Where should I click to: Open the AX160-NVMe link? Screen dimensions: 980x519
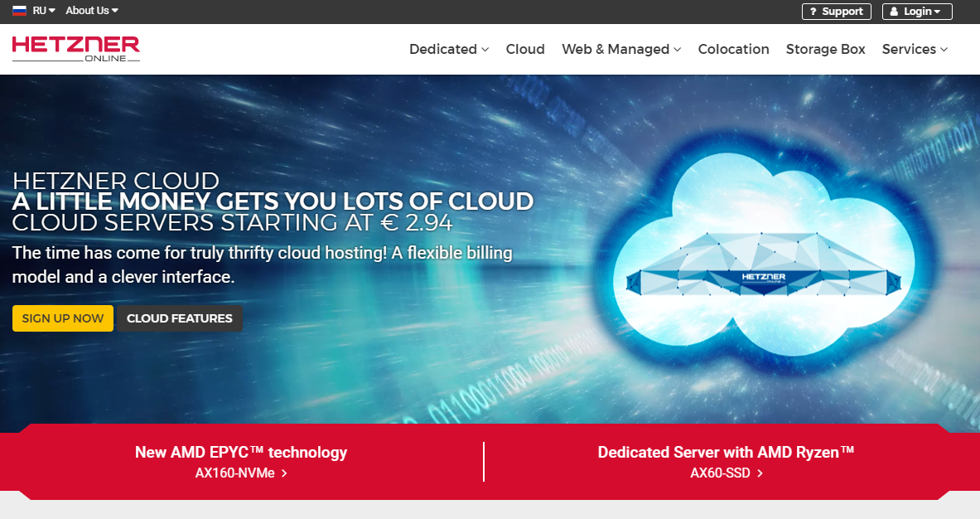(x=240, y=473)
